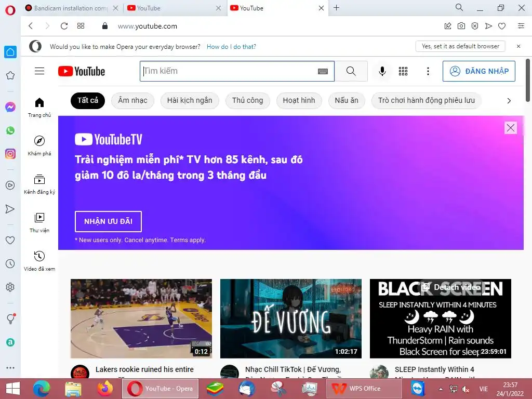Search tabs magnifier icon in title bar
Image resolution: width=532 pixels, height=399 pixels.
(x=459, y=7)
